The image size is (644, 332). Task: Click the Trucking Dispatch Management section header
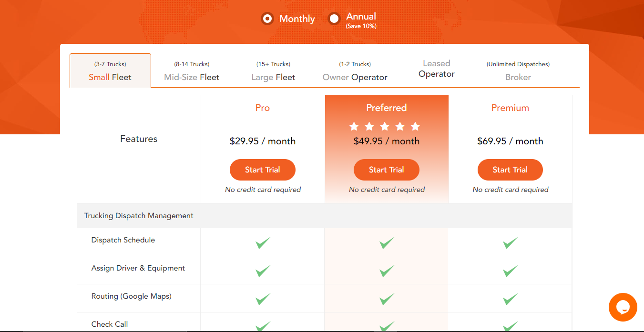pos(139,216)
